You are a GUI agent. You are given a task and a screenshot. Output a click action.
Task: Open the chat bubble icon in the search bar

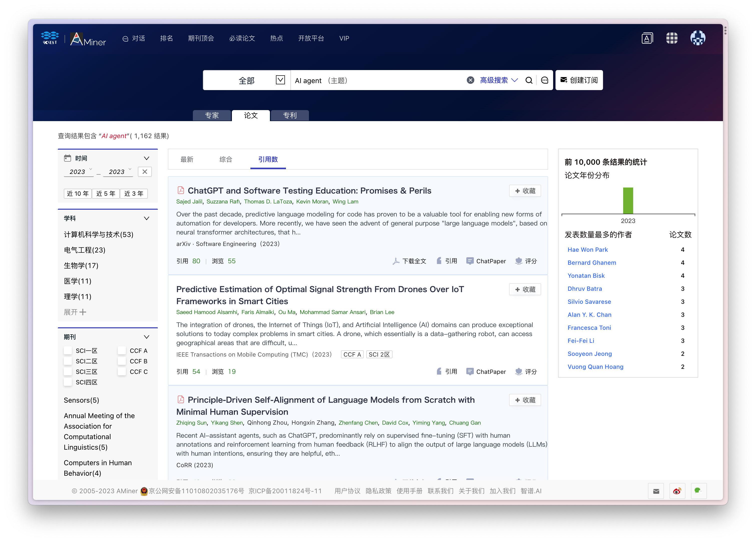pos(544,80)
